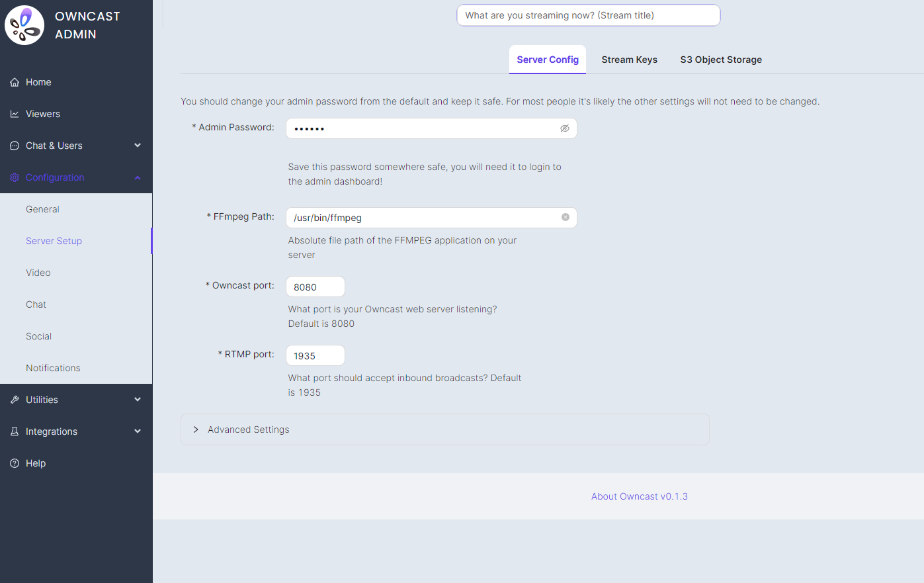Click the Integrations flask icon

pyautogui.click(x=15, y=432)
